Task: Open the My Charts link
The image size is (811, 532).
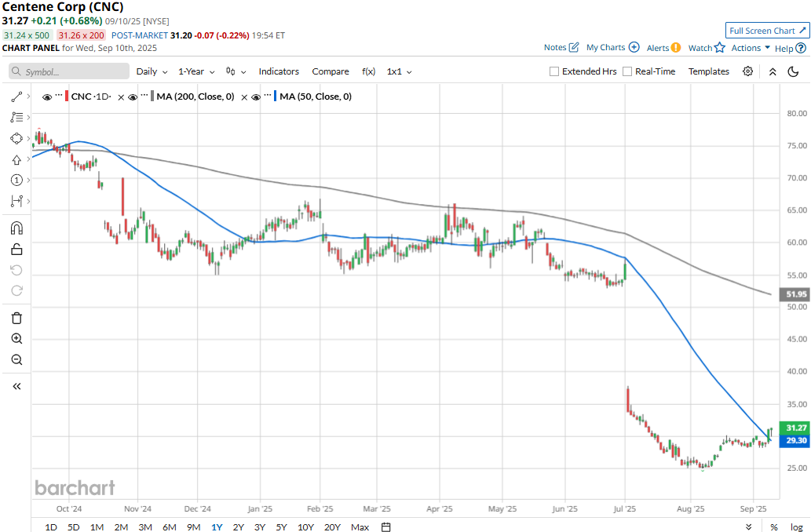Action: [x=605, y=47]
